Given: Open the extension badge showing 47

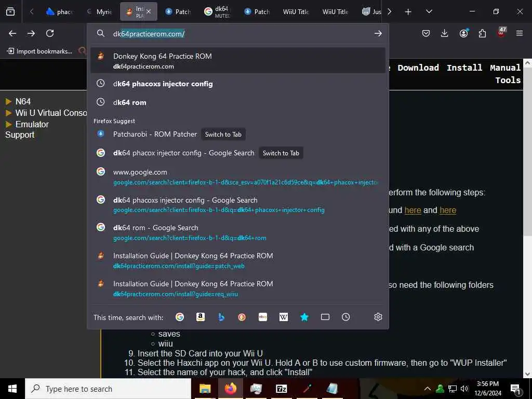Looking at the screenshot, I should (x=501, y=33).
